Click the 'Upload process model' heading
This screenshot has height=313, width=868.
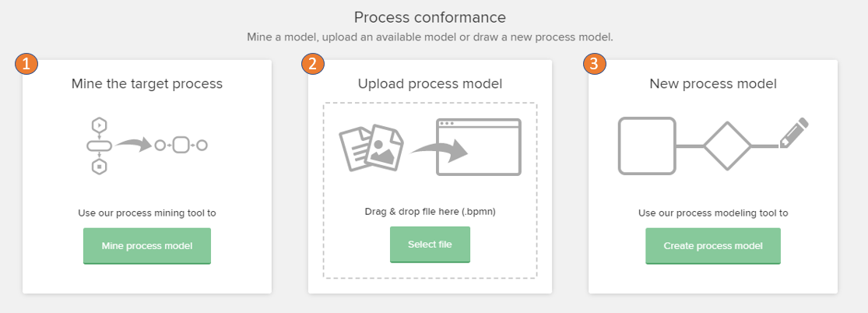[430, 83]
